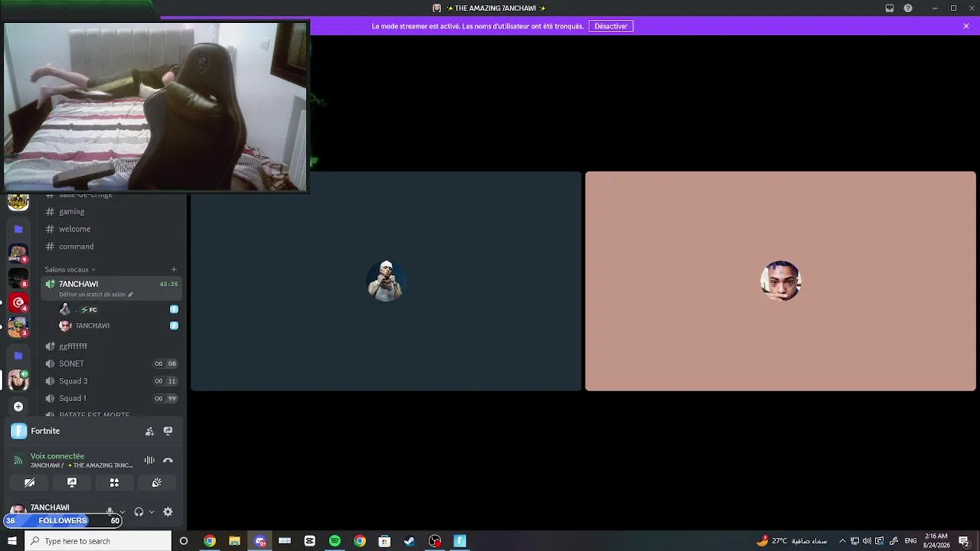Screen dimensions: 980x551
Task: Open Steam from the taskbar
Action: [x=410, y=541]
